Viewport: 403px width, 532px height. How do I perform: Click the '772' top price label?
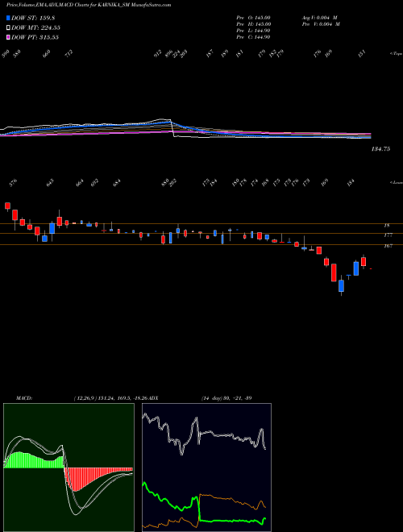coord(69,54)
